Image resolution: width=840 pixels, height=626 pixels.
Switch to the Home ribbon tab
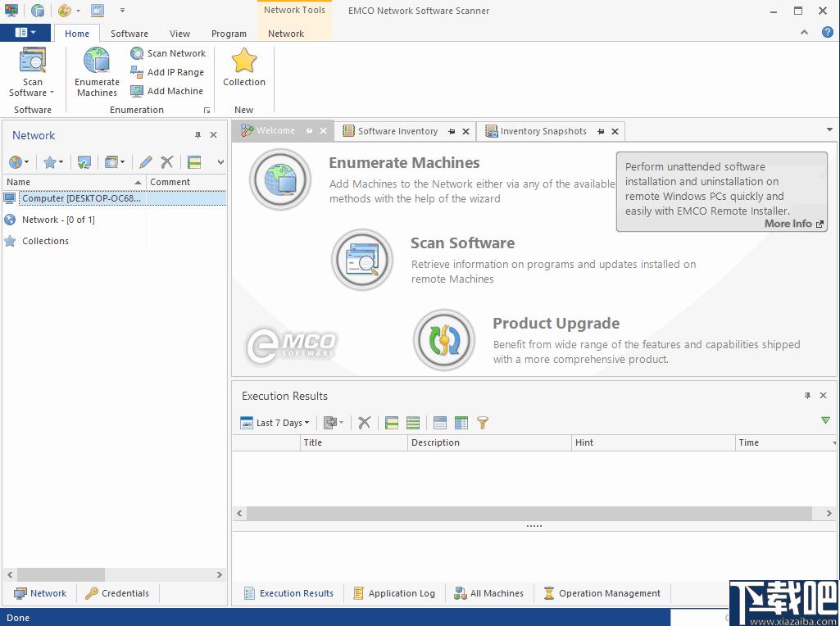tap(76, 34)
